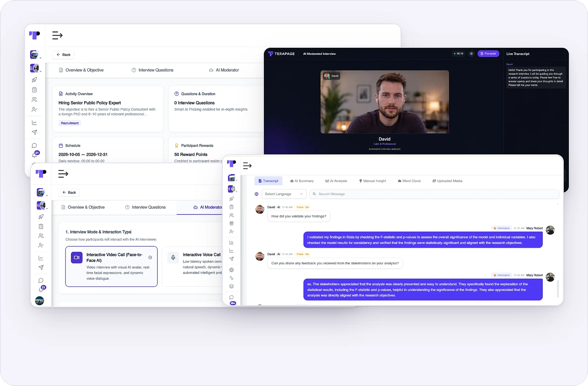Viewport: 588px width, 386px height.
Task: Click line chart icon in Interview Mode window sidebar
Action: tap(41, 258)
